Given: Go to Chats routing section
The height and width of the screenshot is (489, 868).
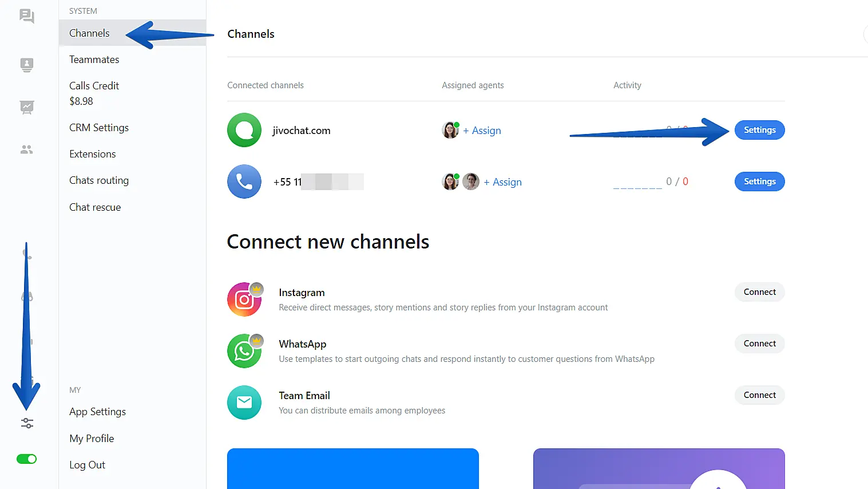Looking at the screenshot, I should [x=99, y=180].
